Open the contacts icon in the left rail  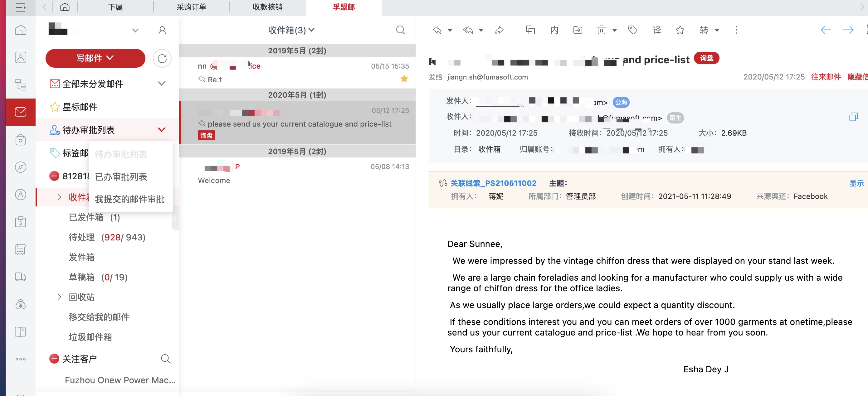(x=21, y=57)
